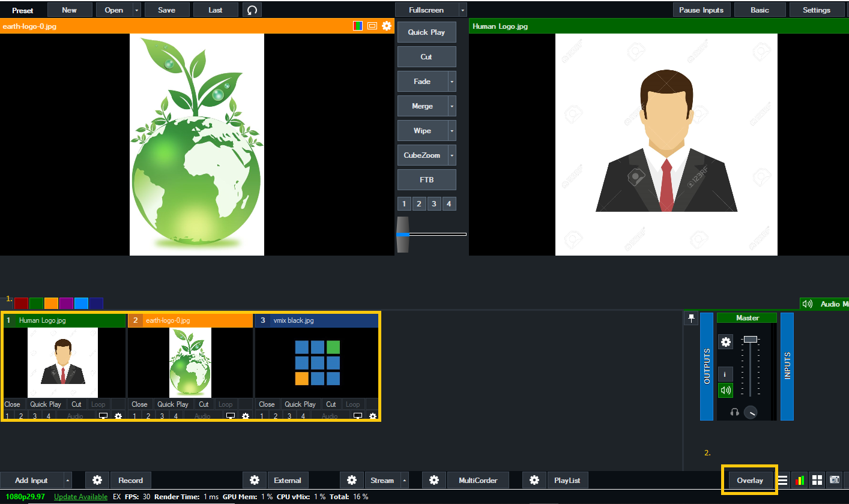The height and width of the screenshot is (504, 849).
Task: Expand the Fullscreen dropdown arrow
Action: (x=462, y=10)
